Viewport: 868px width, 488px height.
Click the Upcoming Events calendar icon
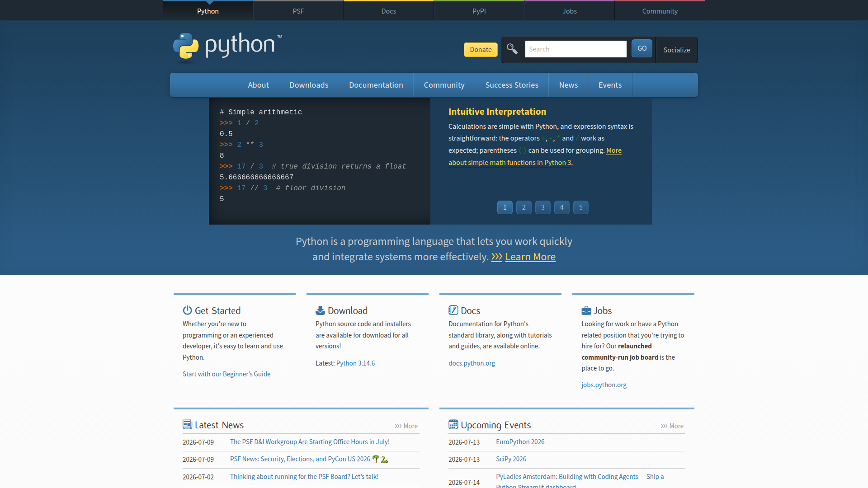(x=453, y=425)
